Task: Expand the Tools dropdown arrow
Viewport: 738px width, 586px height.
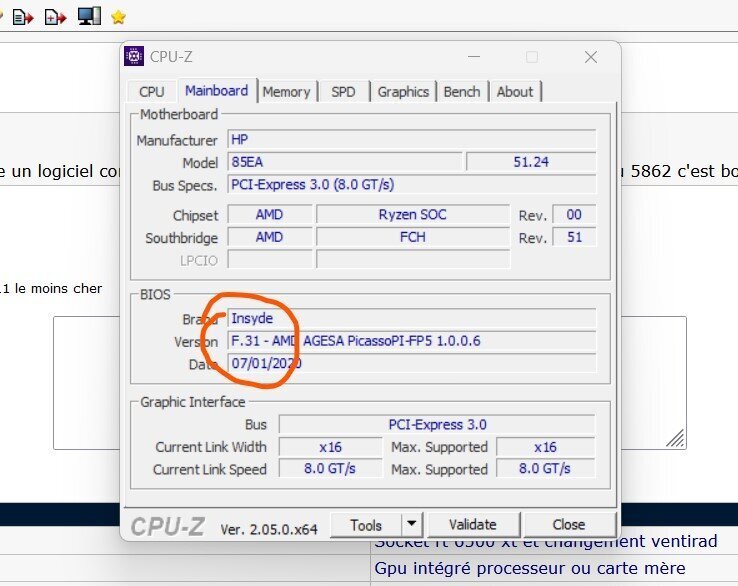Action: coord(412,524)
